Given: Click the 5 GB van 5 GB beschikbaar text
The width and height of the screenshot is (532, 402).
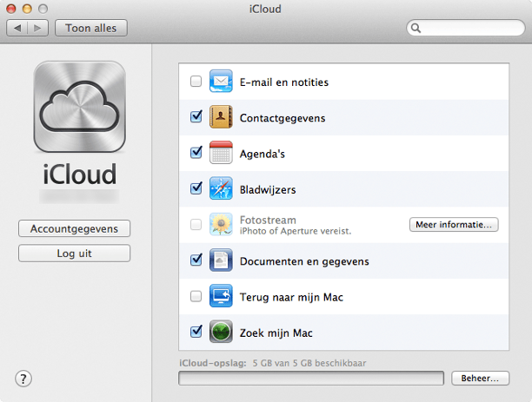Looking at the screenshot, I should tap(309, 363).
